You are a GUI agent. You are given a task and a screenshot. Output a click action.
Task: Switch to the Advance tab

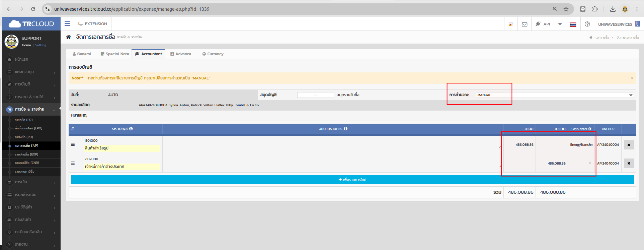(x=181, y=54)
